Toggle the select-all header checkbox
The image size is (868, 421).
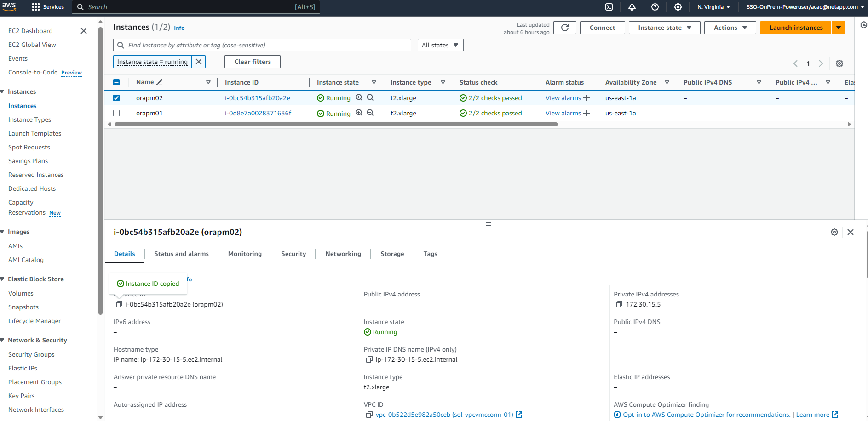pos(116,82)
